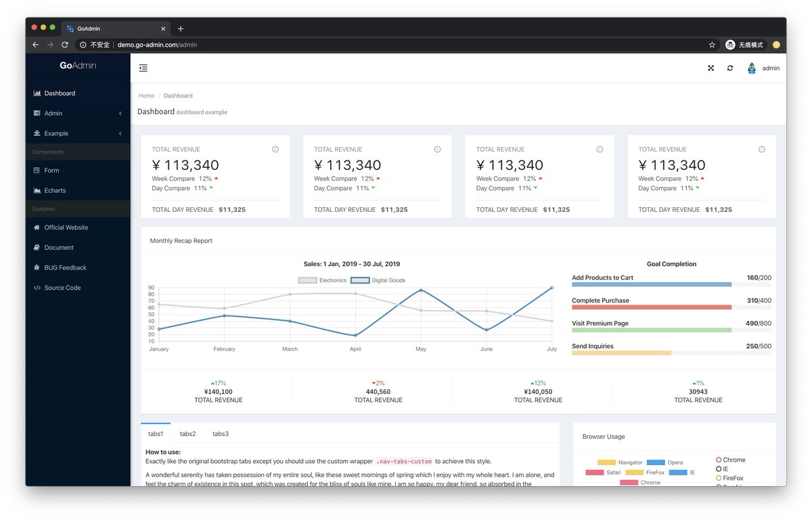Click the not-secure info icon in address bar

[83, 45]
